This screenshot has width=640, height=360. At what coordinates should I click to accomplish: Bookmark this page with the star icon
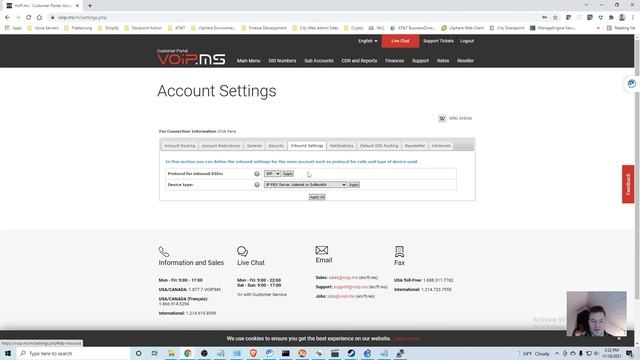tap(555, 18)
